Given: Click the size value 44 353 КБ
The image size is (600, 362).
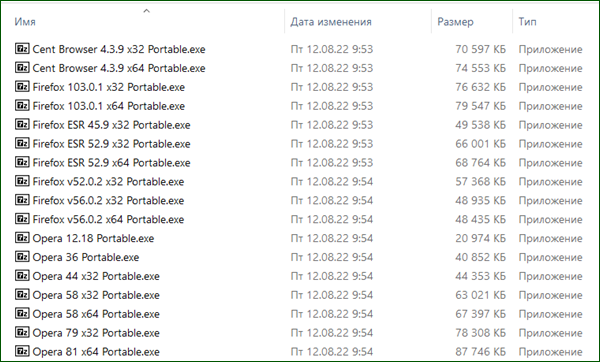Looking at the screenshot, I should (x=481, y=276).
